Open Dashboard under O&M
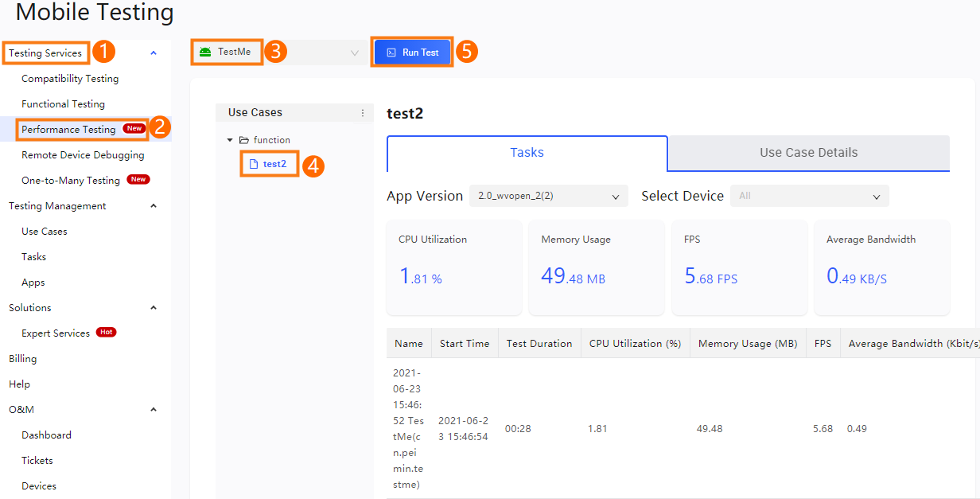The width and height of the screenshot is (980, 499). pos(46,435)
